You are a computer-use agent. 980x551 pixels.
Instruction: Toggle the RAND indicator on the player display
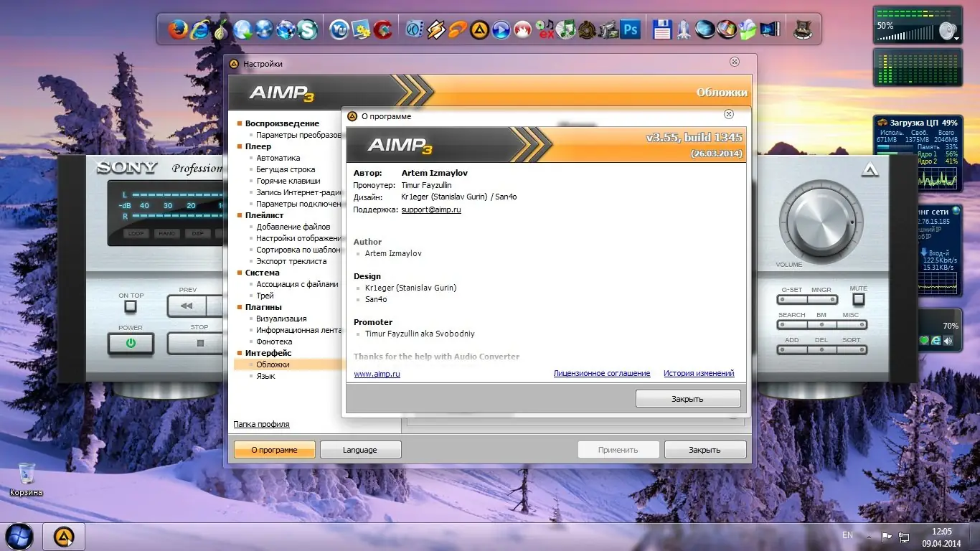(167, 233)
